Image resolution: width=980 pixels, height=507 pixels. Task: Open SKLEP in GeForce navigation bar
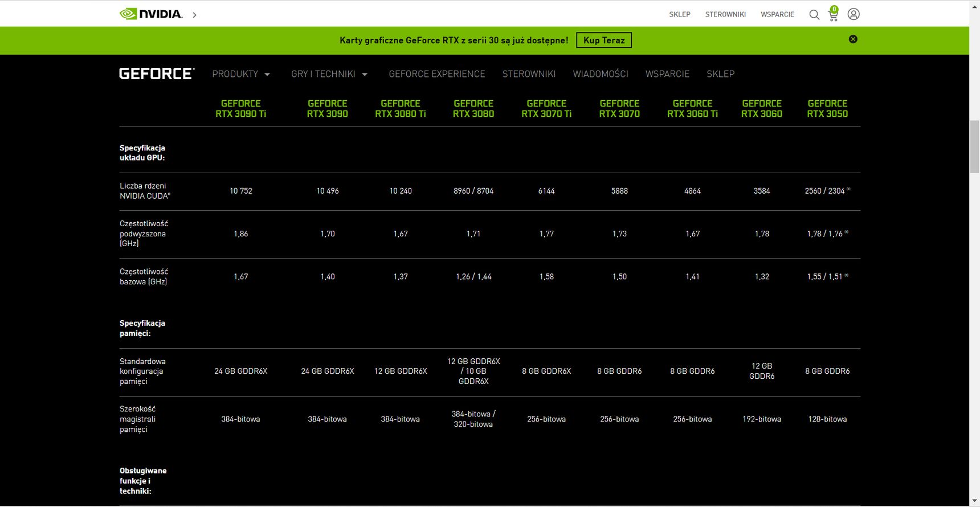(720, 74)
